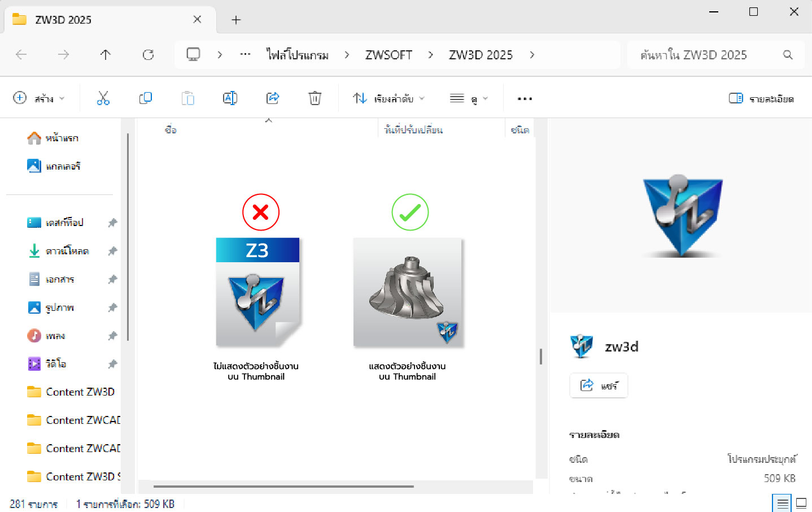Open Content ZW3D folder in sidebar
The height and width of the screenshot is (512, 812).
(x=80, y=392)
